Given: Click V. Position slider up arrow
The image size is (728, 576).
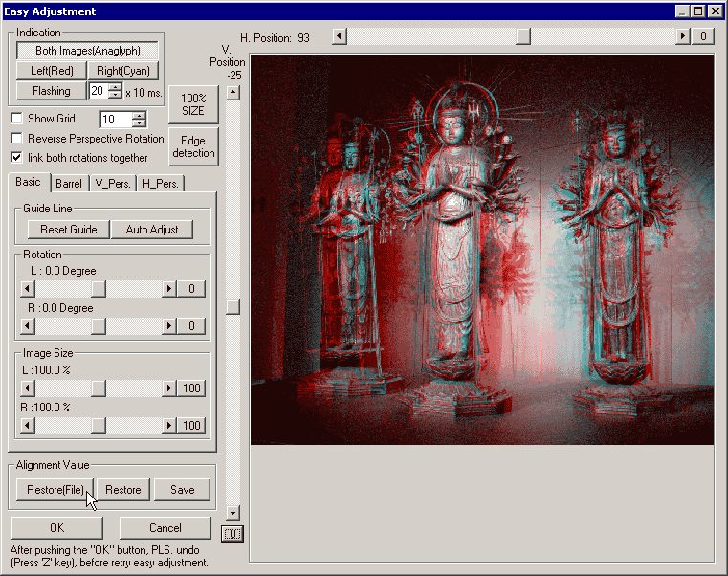Looking at the screenshot, I should tap(232, 93).
